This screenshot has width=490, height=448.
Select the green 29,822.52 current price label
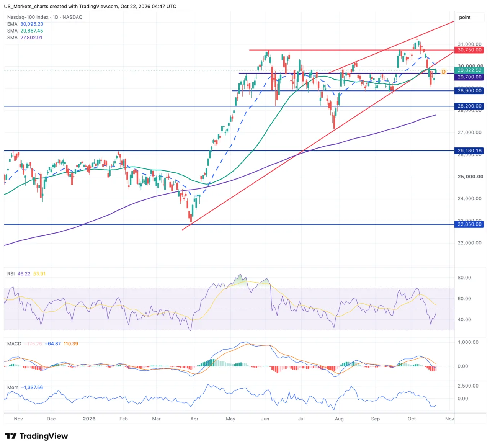coord(469,70)
